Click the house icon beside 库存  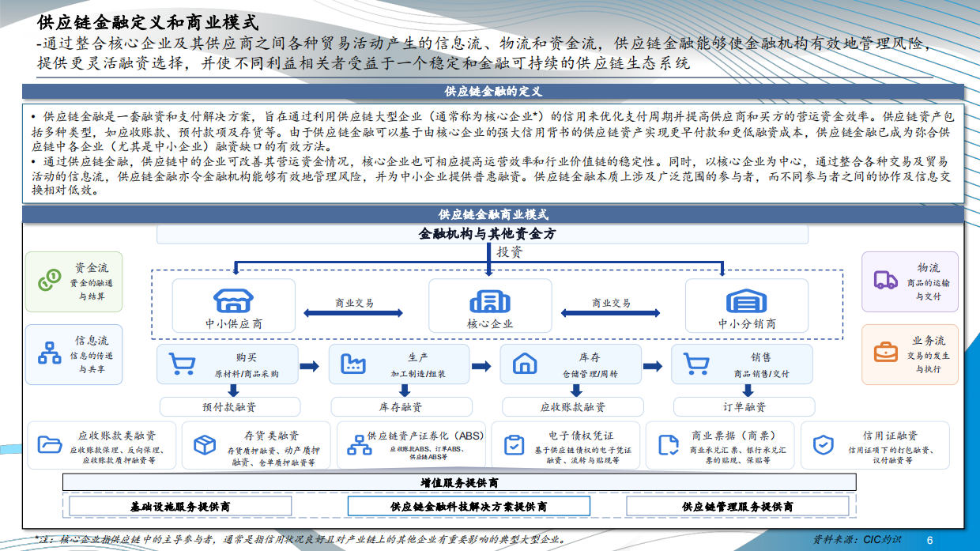click(525, 364)
